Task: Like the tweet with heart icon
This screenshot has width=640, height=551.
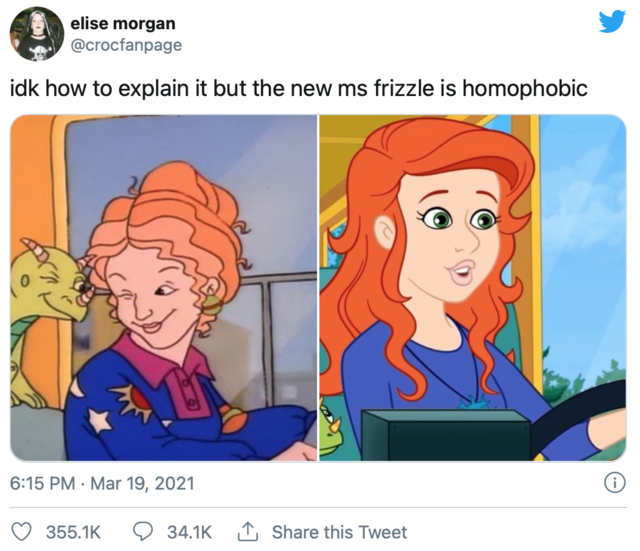Action: click(21, 532)
